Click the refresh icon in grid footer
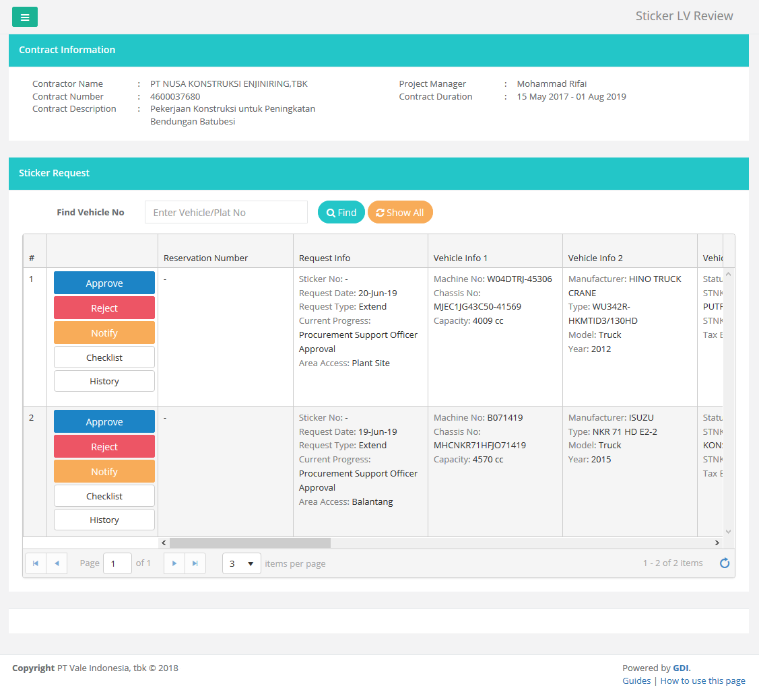The width and height of the screenshot is (759, 700). pos(725,563)
